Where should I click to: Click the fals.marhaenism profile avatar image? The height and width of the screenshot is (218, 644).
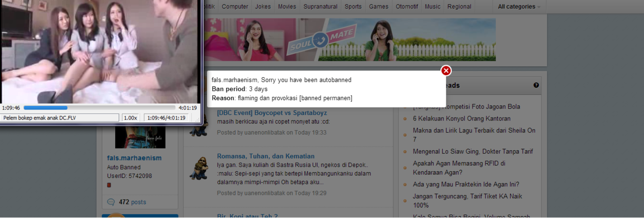(140, 137)
